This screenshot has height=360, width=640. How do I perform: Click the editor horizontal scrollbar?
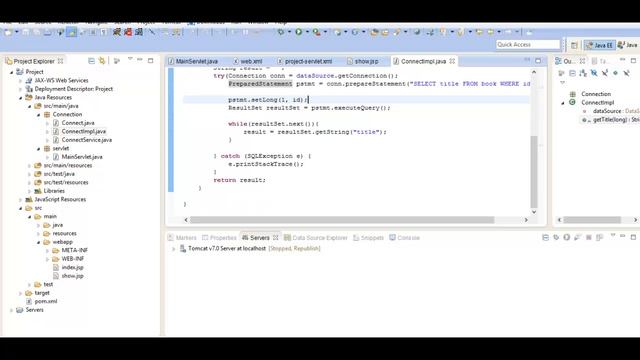coord(342,220)
